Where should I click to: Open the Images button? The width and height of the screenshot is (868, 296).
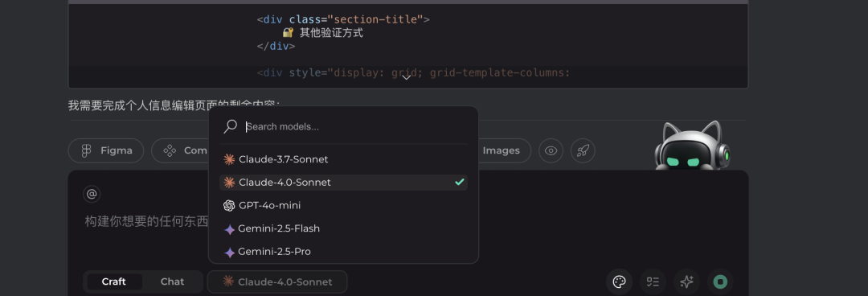501,150
